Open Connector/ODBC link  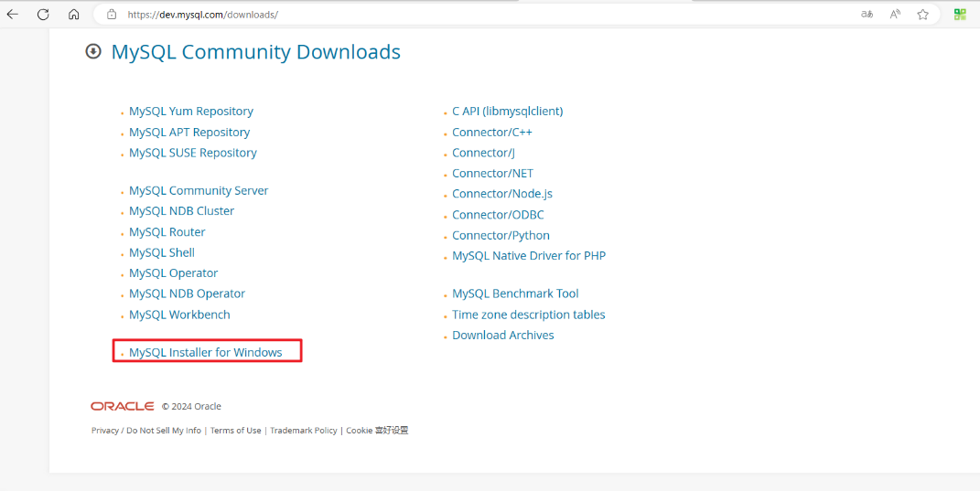498,215
